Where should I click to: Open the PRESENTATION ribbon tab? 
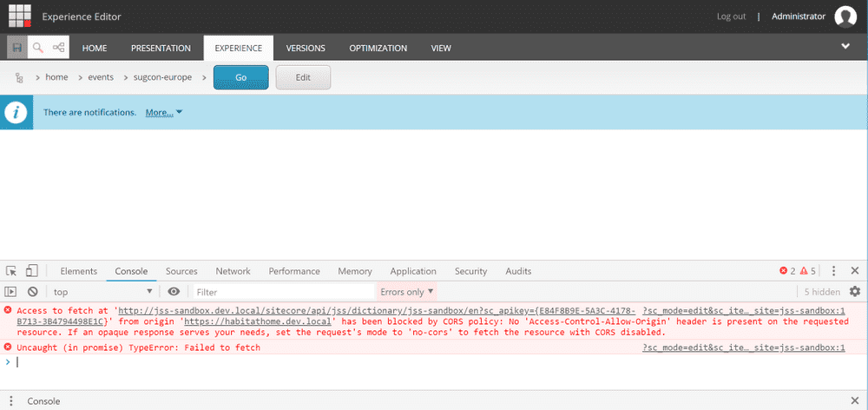tap(161, 48)
